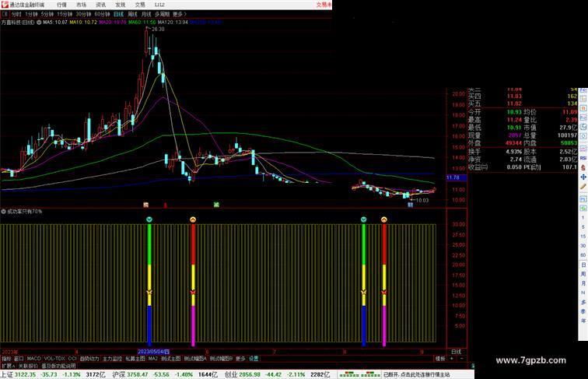Click the minus zoom-out button beside 模板
The width and height of the screenshot is (588, 379).
point(461,359)
